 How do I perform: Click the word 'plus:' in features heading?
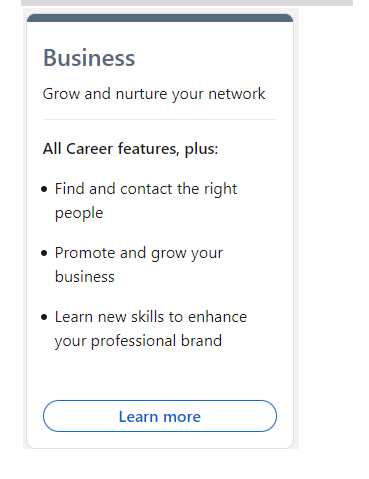(201, 149)
